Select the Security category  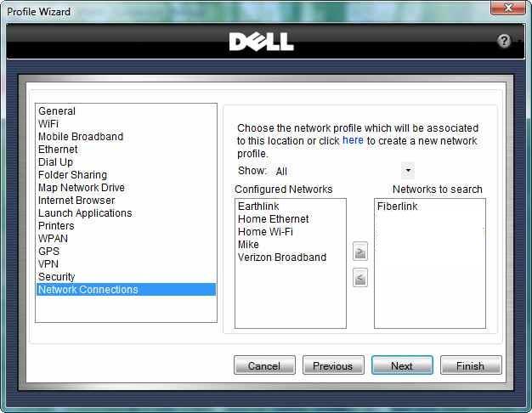coord(57,277)
